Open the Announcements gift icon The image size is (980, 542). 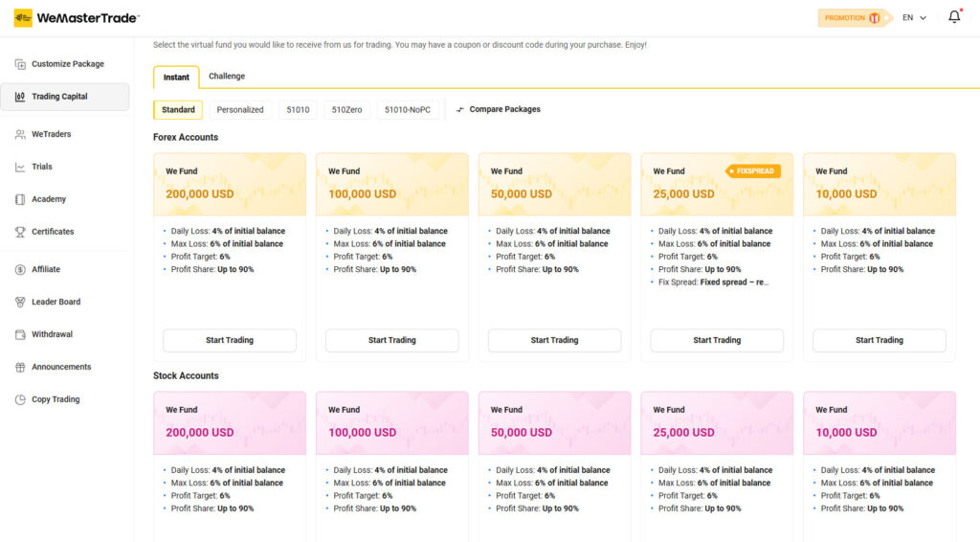(20, 368)
